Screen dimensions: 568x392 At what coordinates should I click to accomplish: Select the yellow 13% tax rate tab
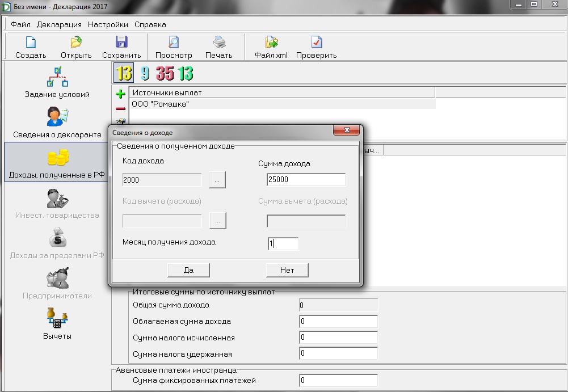coord(124,73)
